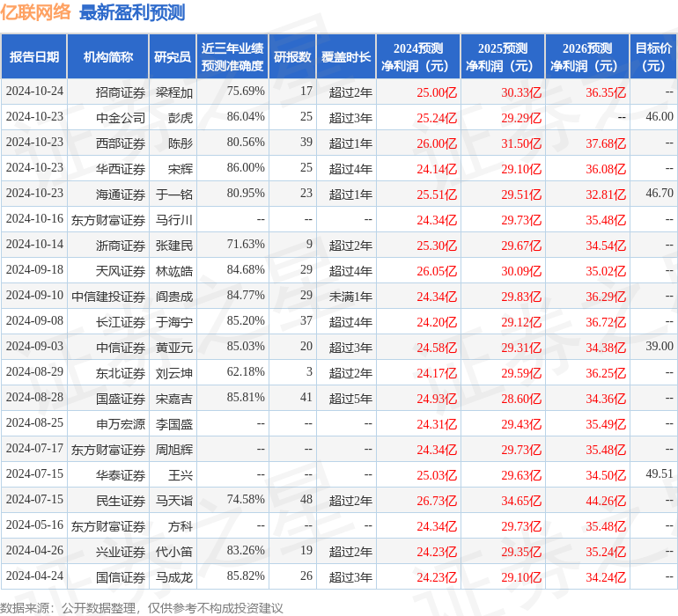
Task: Click target price 46.70
Action: 660,194
